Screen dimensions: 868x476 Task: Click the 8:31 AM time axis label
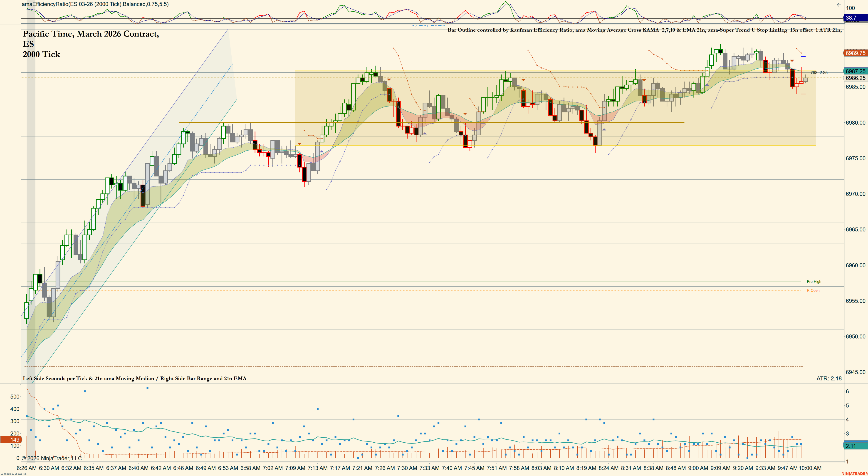pos(631,468)
